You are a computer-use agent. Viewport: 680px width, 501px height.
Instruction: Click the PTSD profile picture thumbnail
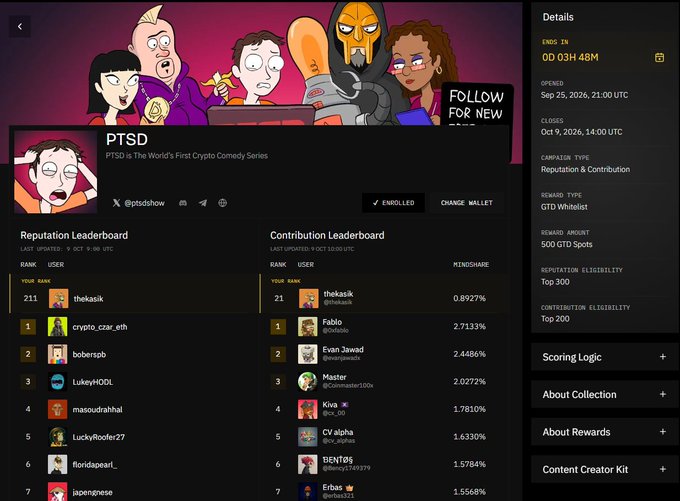56,172
